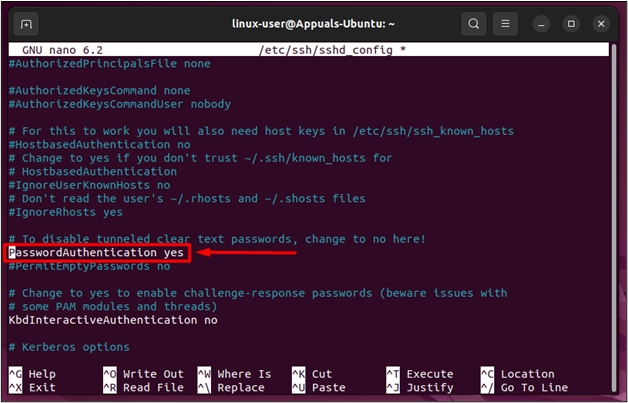Click the GNU nano 6.2 header text
The height and width of the screenshot is (403, 628).
[x=62, y=50]
